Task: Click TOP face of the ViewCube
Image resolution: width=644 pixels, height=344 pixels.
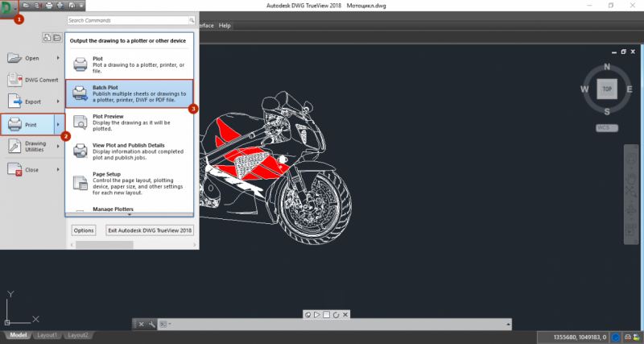Action: [x=607, y=89]
